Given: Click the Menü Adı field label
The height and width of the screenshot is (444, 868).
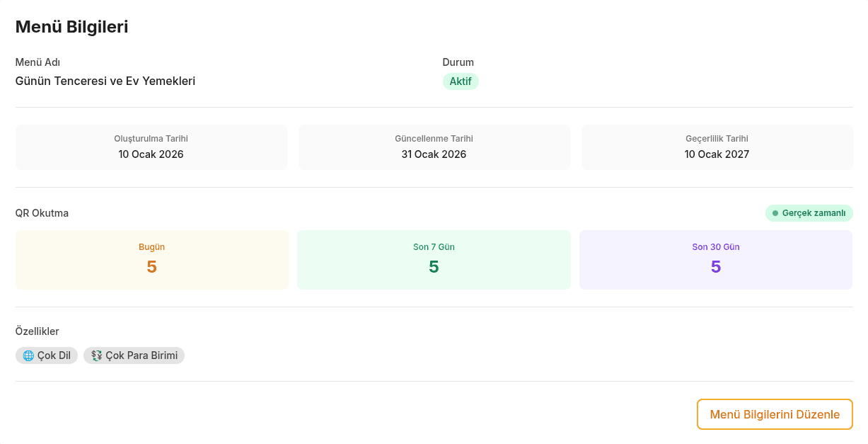Looking at the screenshot, I should point(37,62).
